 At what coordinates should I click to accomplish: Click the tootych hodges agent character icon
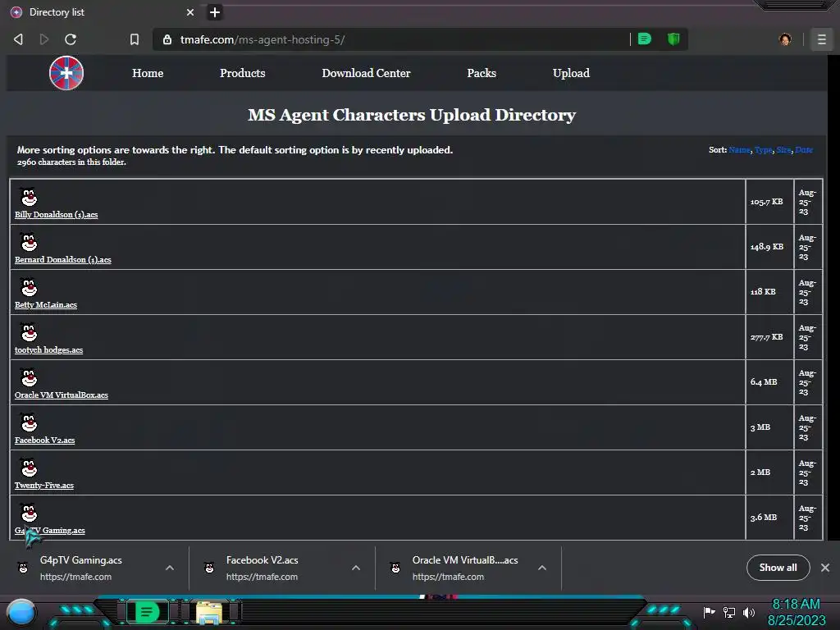click(29, 332)
